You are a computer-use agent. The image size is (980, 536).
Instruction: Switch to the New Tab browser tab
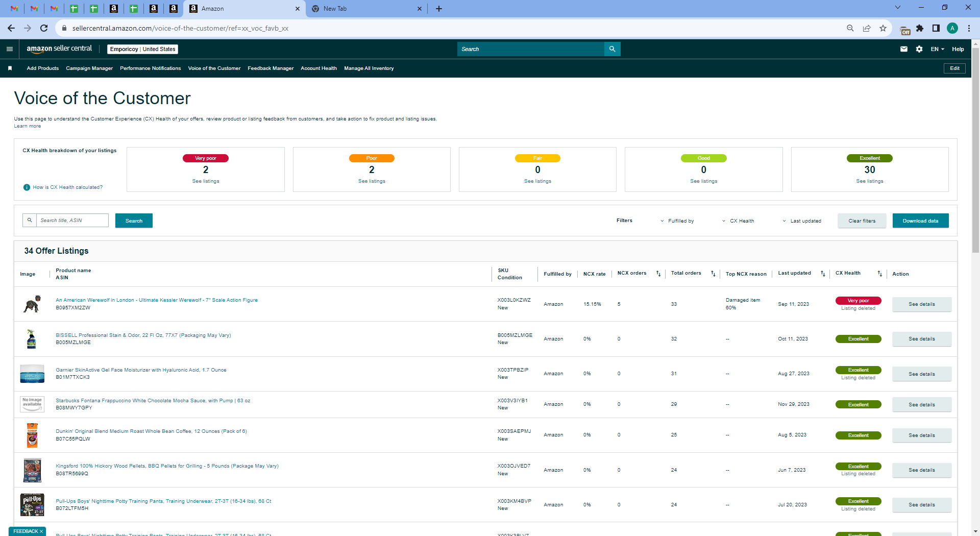pyautogui.click(x=366, y=9)
